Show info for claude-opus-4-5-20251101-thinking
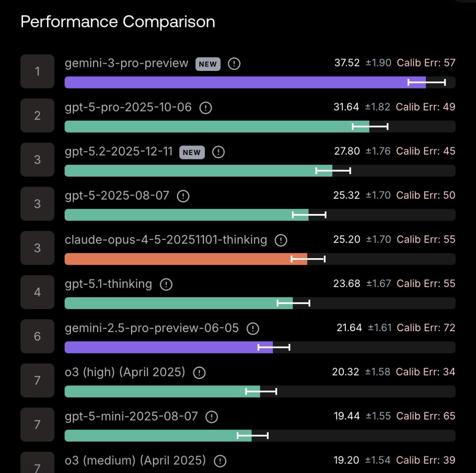The width and height of the screenshot is (476, 473). pyautogui.click(x=281, y=240)
